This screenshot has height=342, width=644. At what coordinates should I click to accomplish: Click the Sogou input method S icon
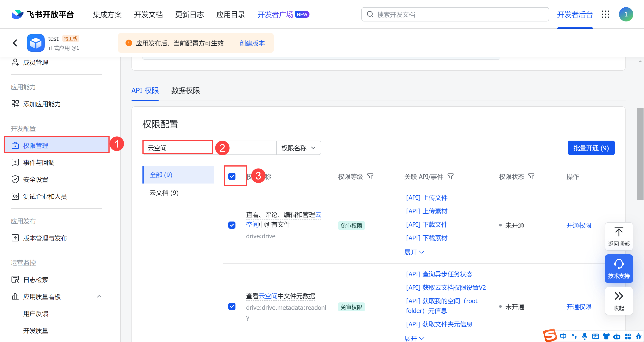(x=550, y=336)
